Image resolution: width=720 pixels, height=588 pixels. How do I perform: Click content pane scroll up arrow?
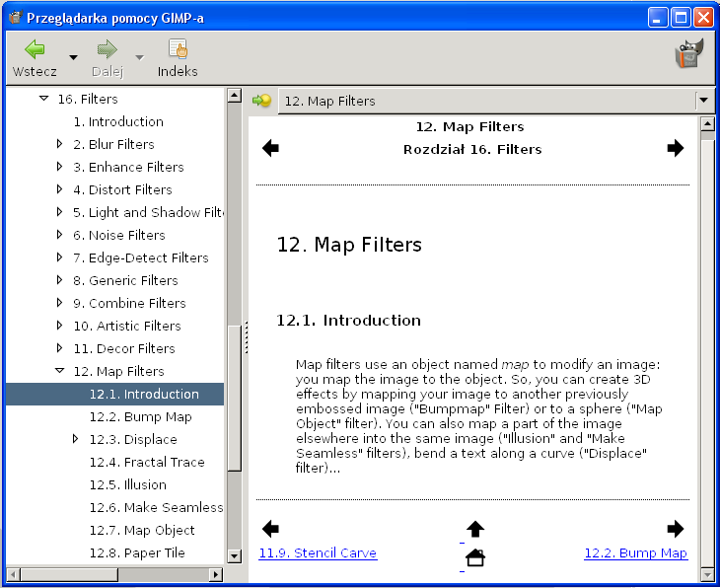coord(707,123)
